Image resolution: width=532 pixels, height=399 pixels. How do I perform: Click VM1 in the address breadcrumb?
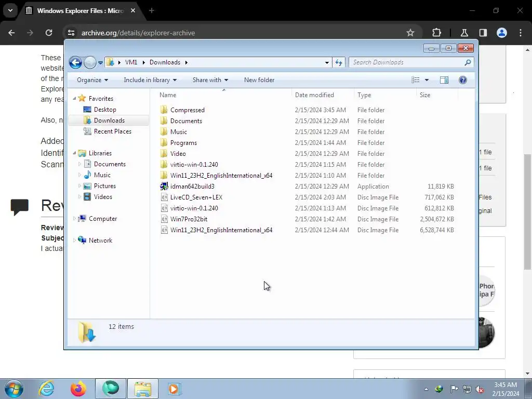[x=131, y=62]
